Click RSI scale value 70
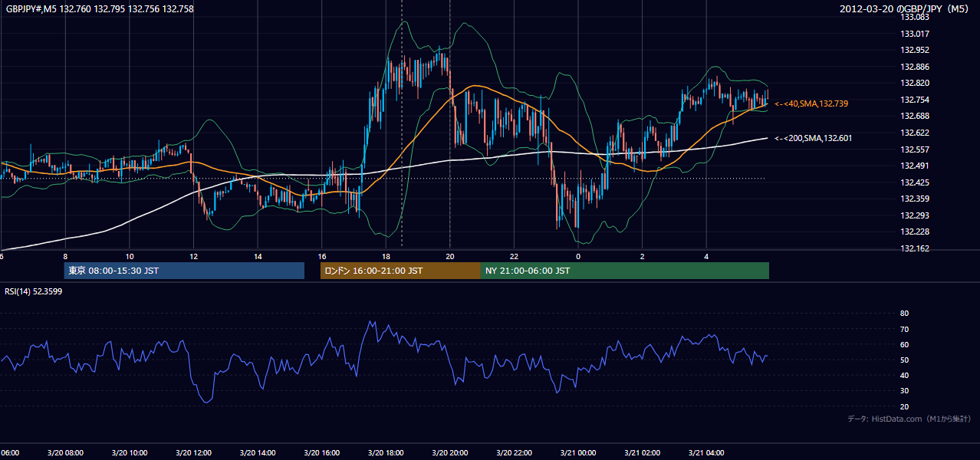 point(904,329)
